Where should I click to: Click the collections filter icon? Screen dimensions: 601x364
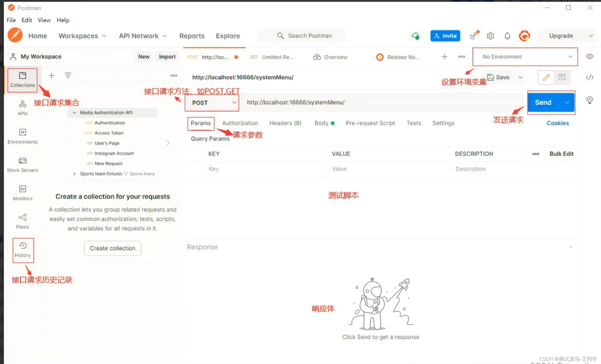pos(68,76)
